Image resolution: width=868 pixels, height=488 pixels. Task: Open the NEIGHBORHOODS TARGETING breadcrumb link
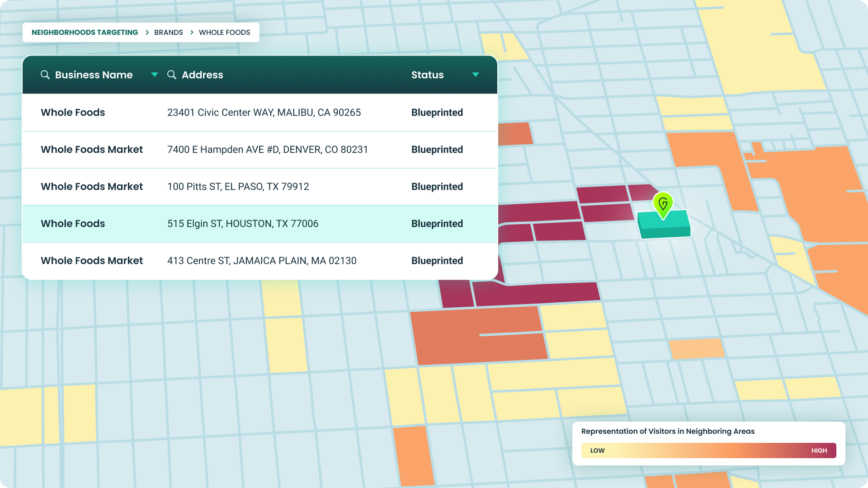tap(85, 32)
